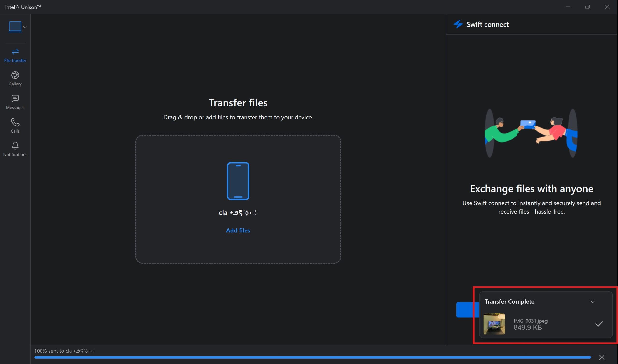
Task: Click the IMG_0031.jpeg file name
Action: pyautogui.click(x=530, y=321)
